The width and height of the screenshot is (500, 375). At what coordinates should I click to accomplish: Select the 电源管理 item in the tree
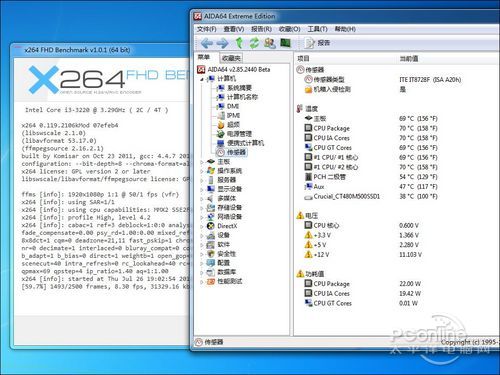coord(234,134)
